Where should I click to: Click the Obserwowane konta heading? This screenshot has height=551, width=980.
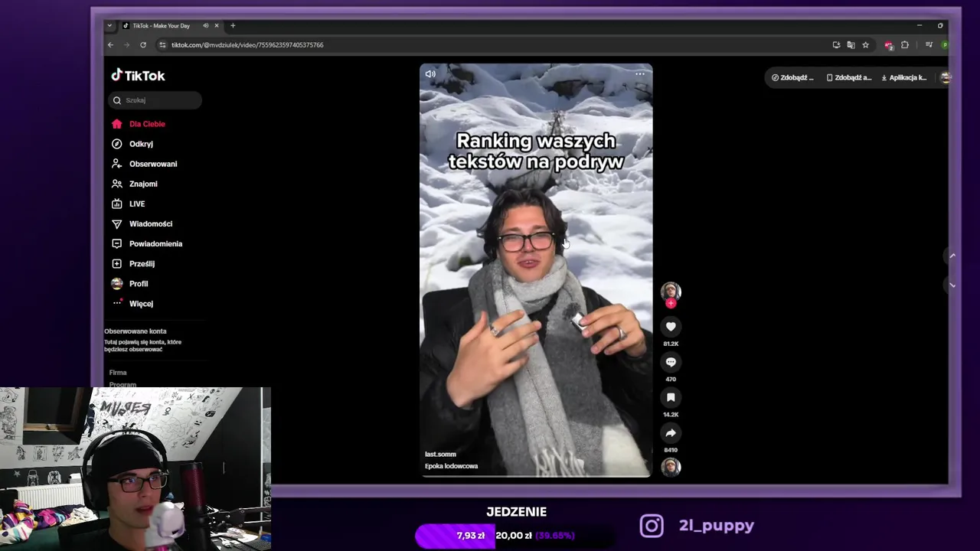coord(136,331)
